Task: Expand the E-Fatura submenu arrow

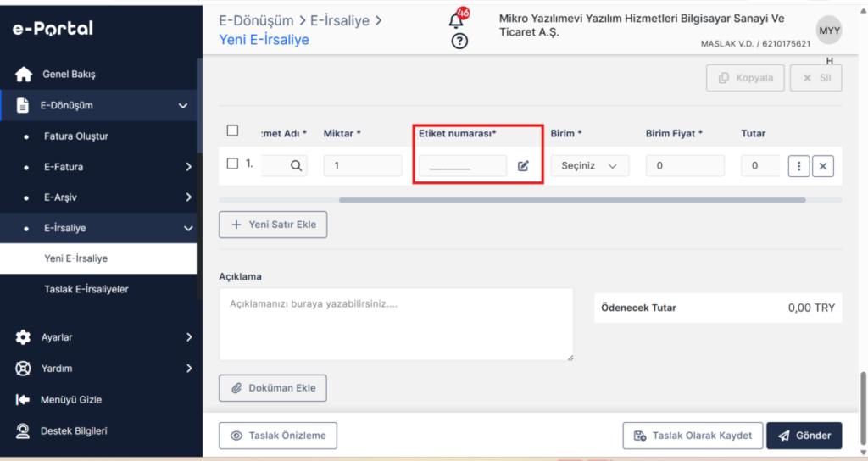Action: [189, 167]
